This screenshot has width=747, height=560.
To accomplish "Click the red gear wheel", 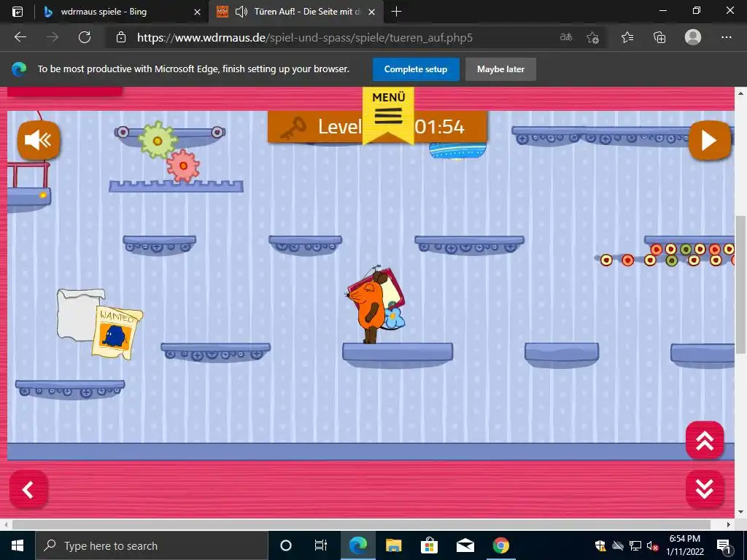I will pyautogui.click(x=183, y=166).
